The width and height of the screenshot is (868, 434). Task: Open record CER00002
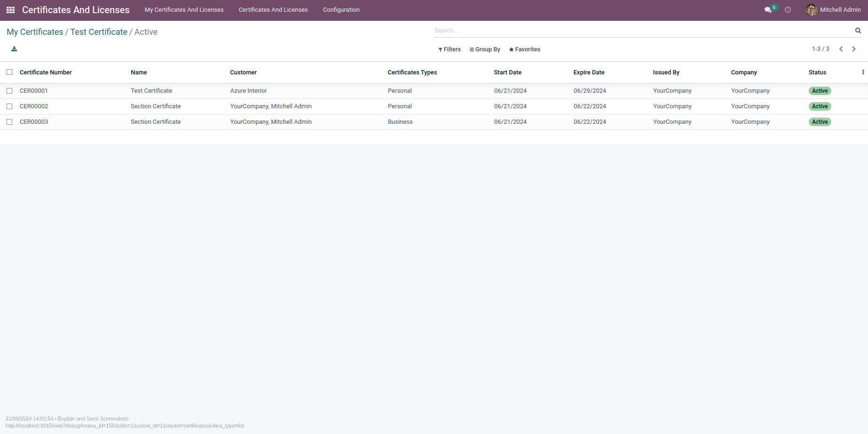coord(34,106)
